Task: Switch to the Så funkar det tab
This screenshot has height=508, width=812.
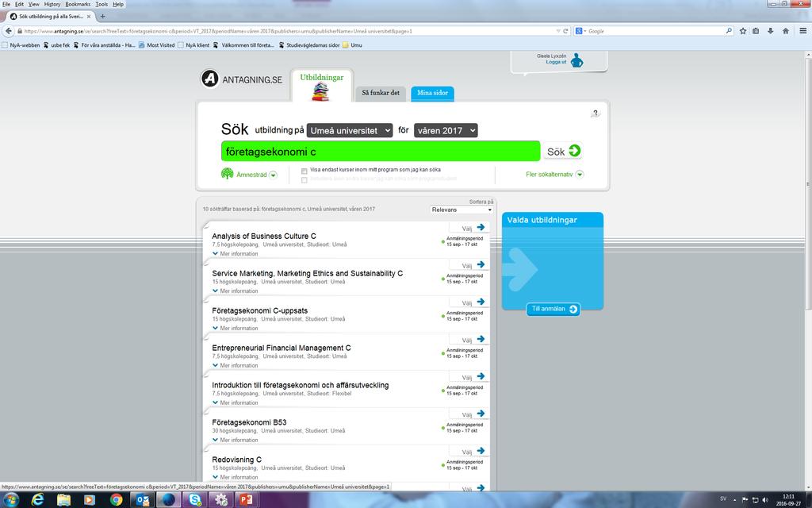Action: point(381,94)
